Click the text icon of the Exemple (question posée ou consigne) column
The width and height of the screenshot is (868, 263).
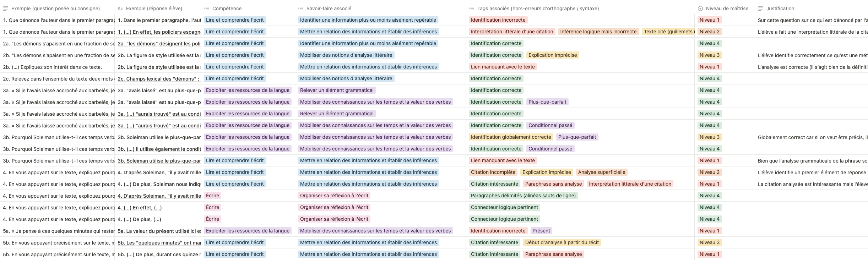(6, 9)
